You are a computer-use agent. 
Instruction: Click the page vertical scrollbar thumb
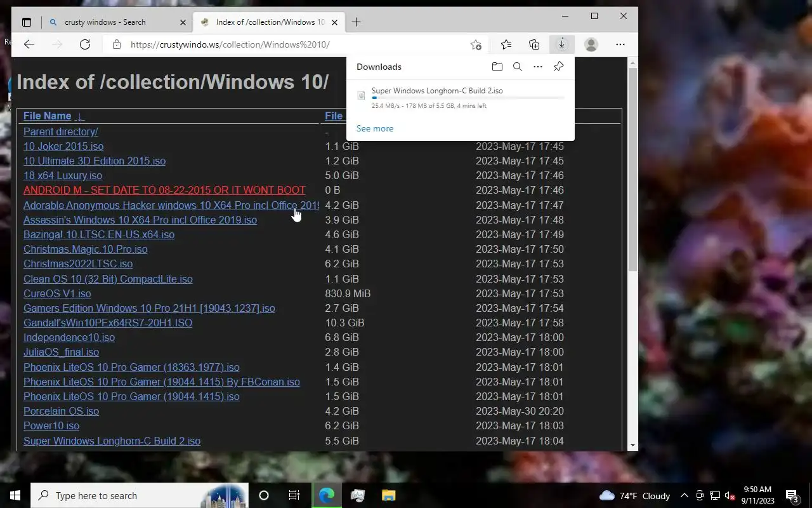click(x=632, y=170)
